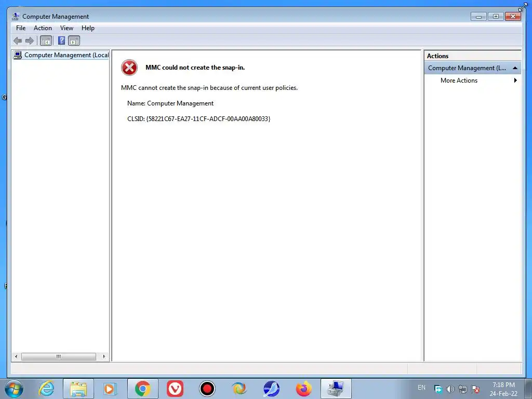The height and width of the screenshot is (399, 532).
Task: Open the SeaMonkey taskbar icon
Action: pos(271,389)
